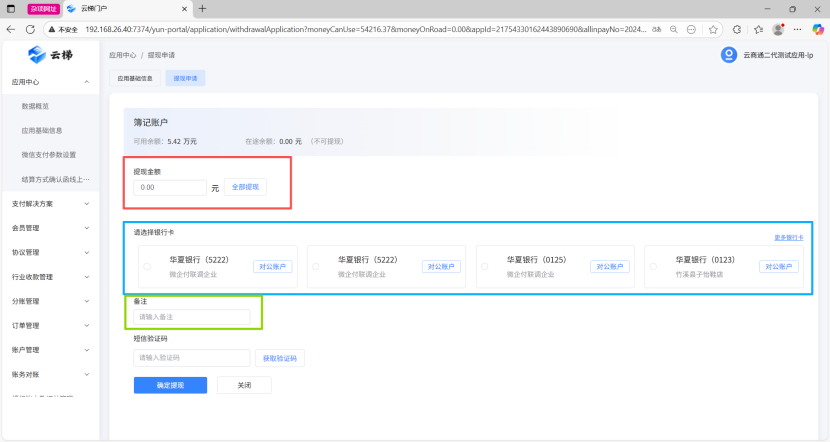Screen dimensions: 830x442
Task: Switch to 应用基础信息 tab
Action: 135,77
